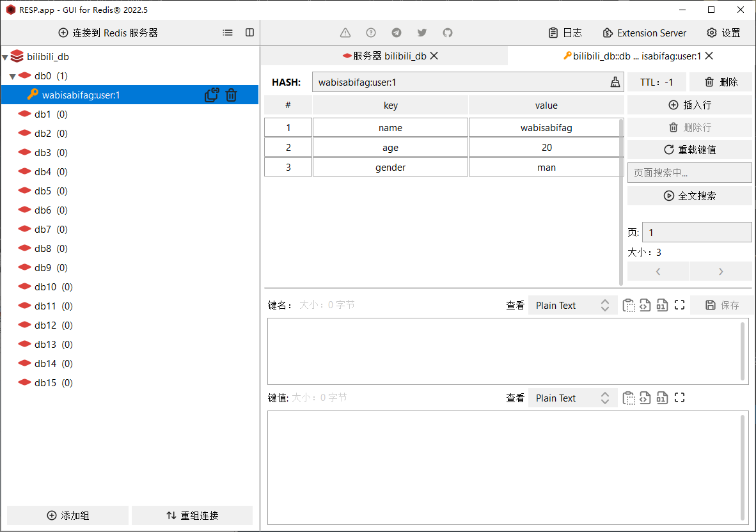Collapse the bilibili_db connection tree
756x532 pixels.
(5, 58)
